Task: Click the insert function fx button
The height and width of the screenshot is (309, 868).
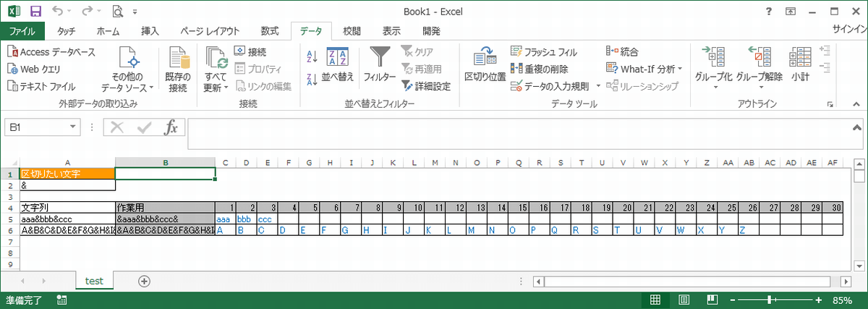Action: (x=171, y=127)
